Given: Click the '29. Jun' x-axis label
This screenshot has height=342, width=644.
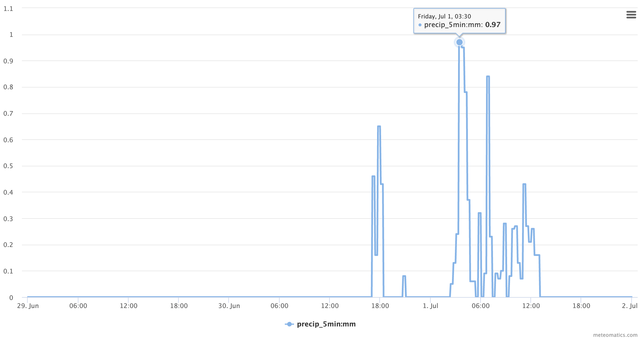Looking at the screenshot, I should (x=28, y=306).
